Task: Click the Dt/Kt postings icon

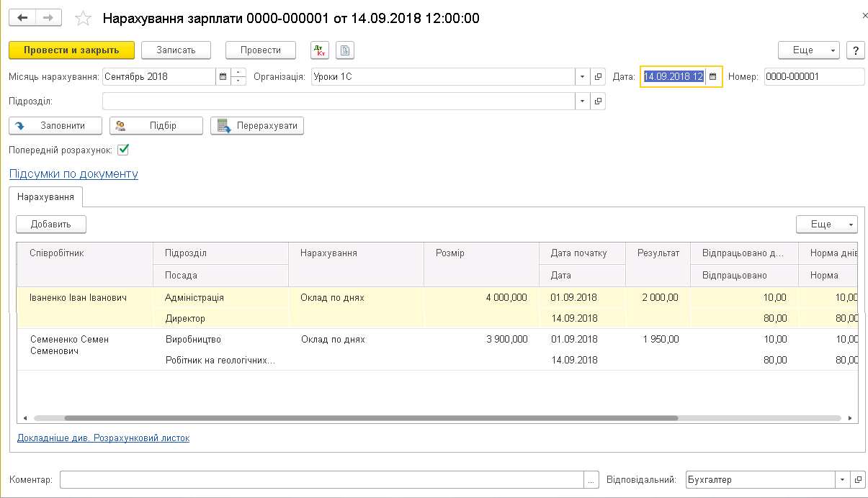Action: point(319,50)
